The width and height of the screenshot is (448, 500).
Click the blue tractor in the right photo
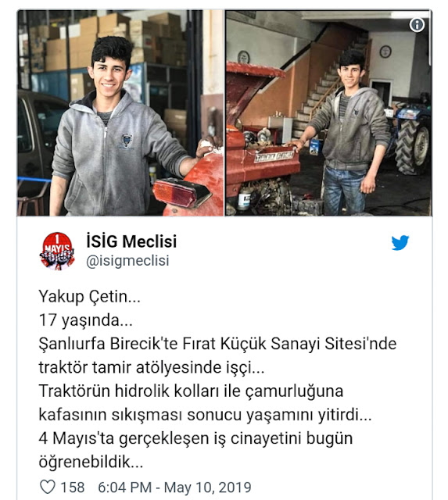pos(410,137)
